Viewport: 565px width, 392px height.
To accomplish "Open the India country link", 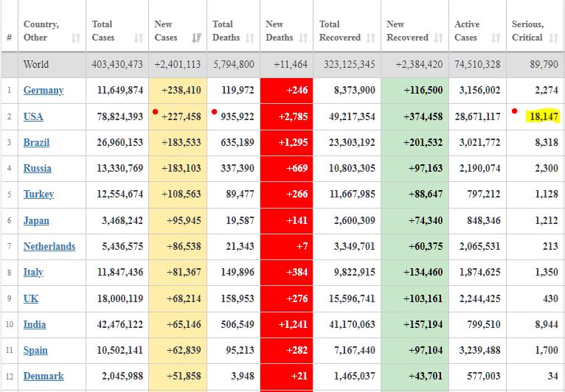I will click(x=35, y=324).
